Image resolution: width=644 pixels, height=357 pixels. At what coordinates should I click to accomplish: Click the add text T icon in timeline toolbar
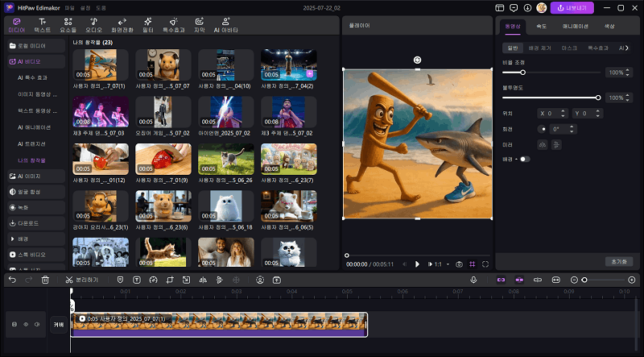point(137,280)
